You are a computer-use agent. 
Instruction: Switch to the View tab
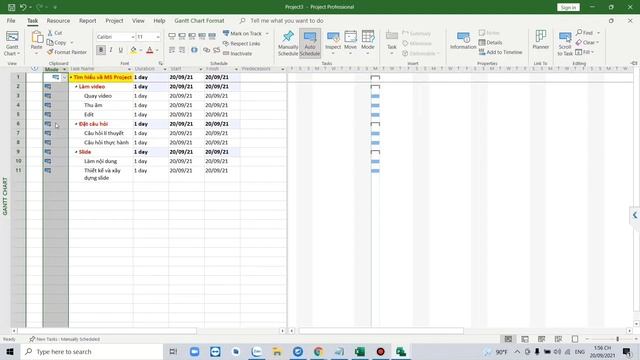pos(138,20)
